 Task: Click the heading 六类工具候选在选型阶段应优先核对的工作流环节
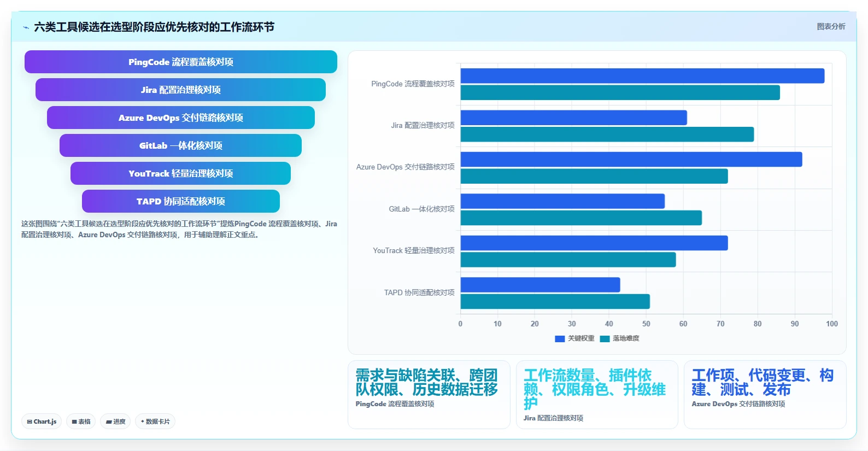154,27
